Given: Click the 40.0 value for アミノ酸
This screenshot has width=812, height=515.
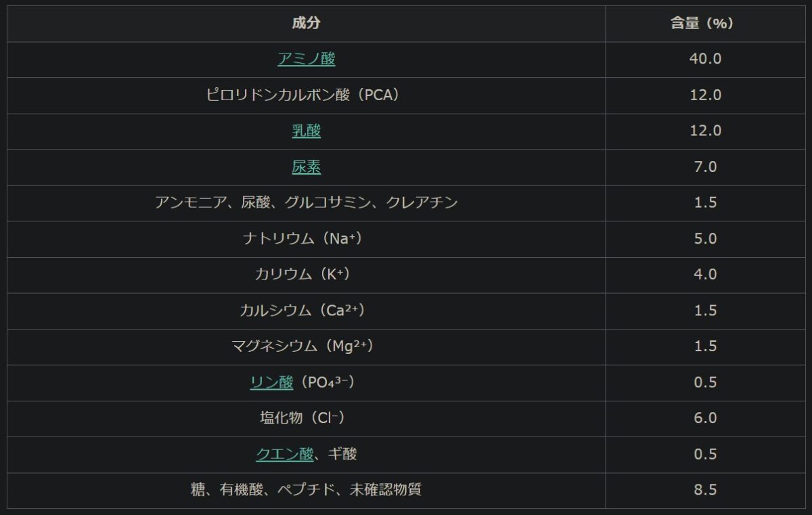Looking at the screenshot, I should pos(705,59).
